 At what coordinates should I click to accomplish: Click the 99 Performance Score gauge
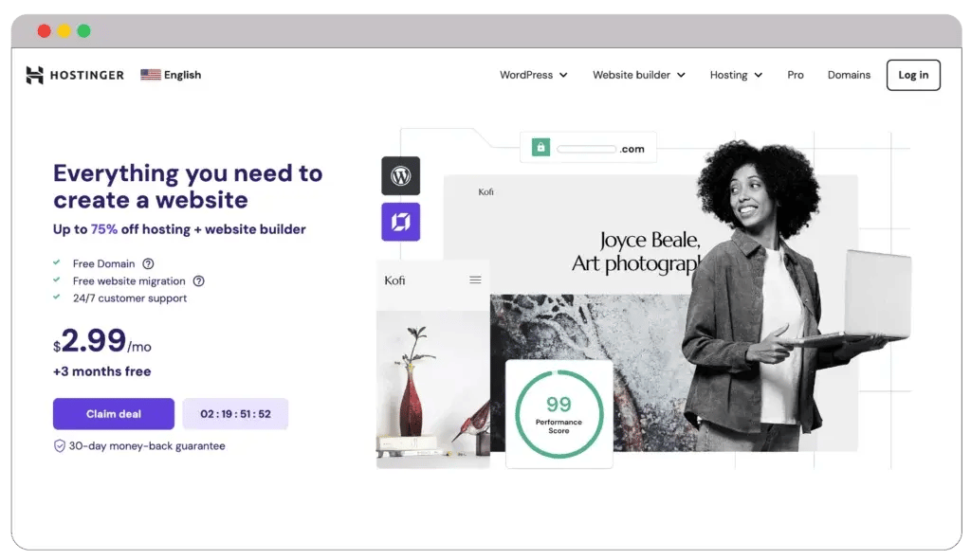coord(559,413)
